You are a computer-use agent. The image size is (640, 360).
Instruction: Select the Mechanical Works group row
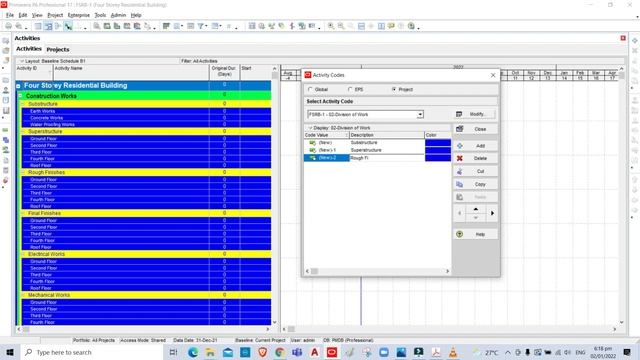[x=145, y=295]
